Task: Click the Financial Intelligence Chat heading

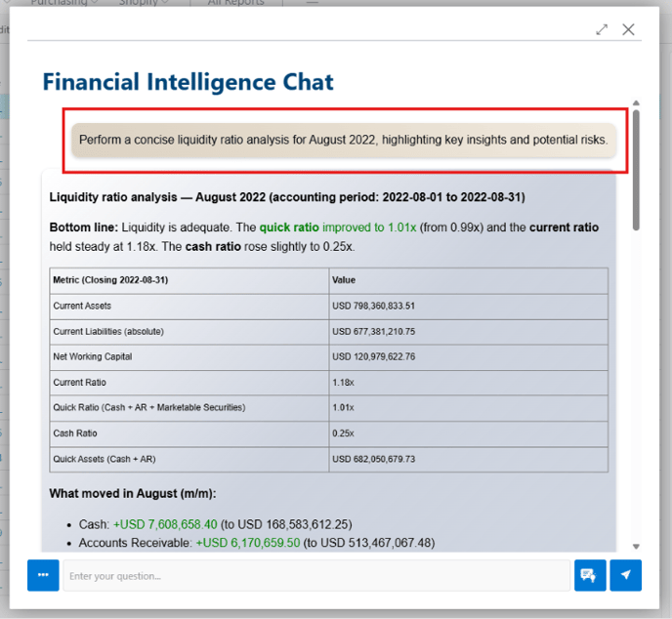Action: coord(188,82)
